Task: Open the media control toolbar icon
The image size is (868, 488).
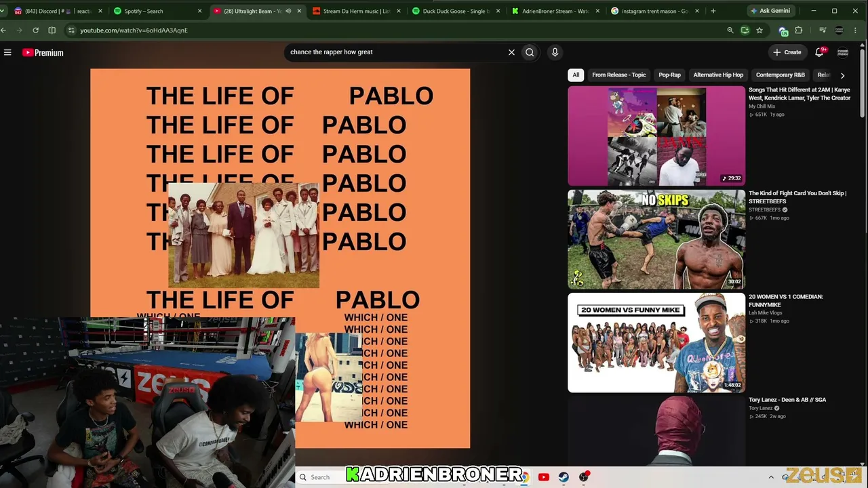Action: click(x=823, y=30)
